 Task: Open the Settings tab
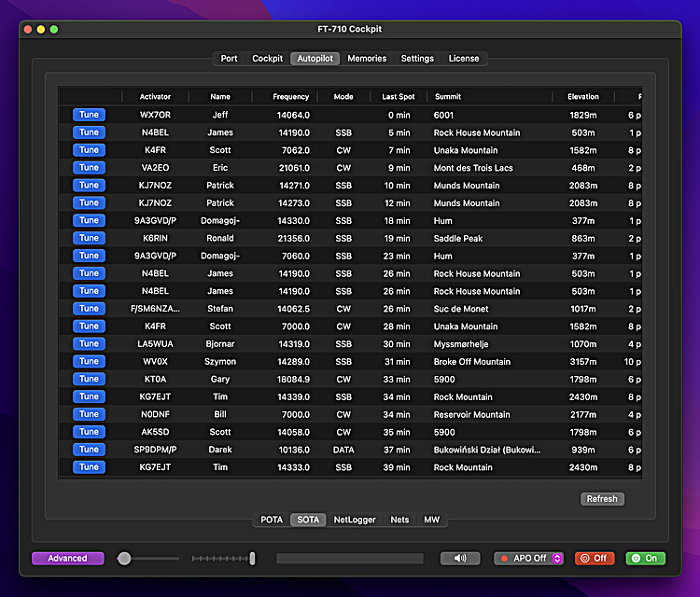click(x=417, y=59)
